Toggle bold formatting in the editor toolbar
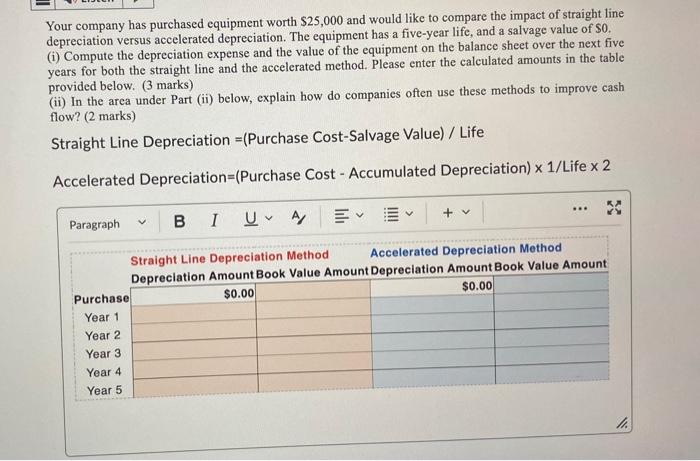Image resolution: width=700 pixels, height=461 pixels. [x=179, y=221]
